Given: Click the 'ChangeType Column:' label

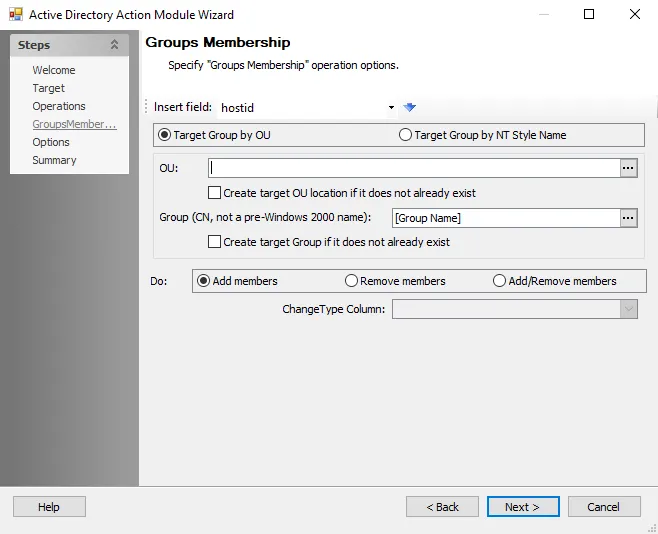Looking at the screenshot, I should pyautogui.click(x=334, y=309).
